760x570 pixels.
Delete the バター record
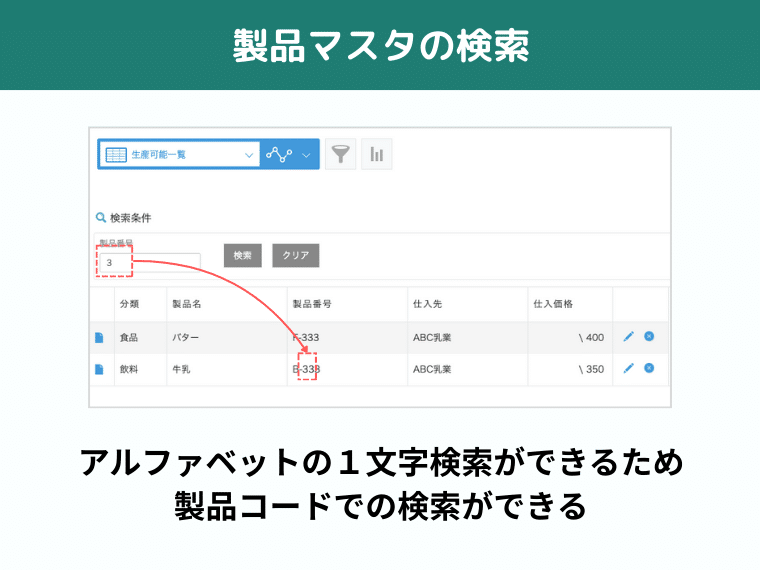pos(649,337)
